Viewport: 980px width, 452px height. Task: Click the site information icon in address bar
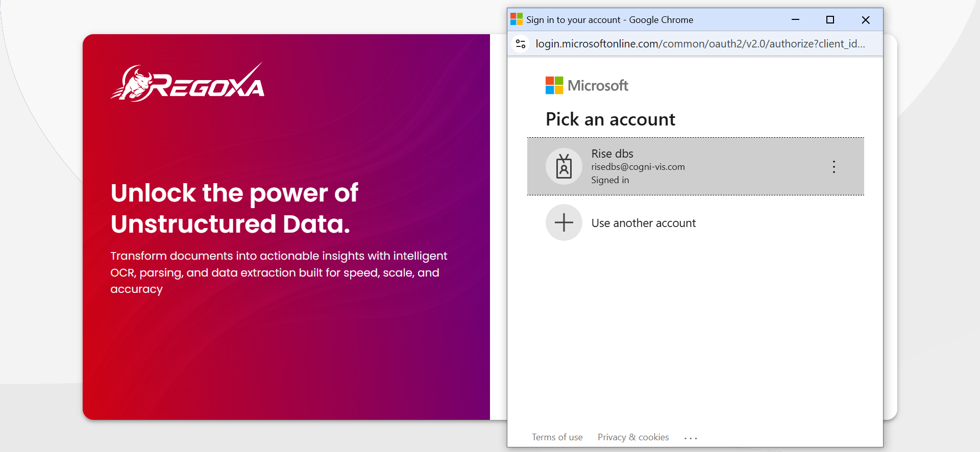tap(521, 44)
